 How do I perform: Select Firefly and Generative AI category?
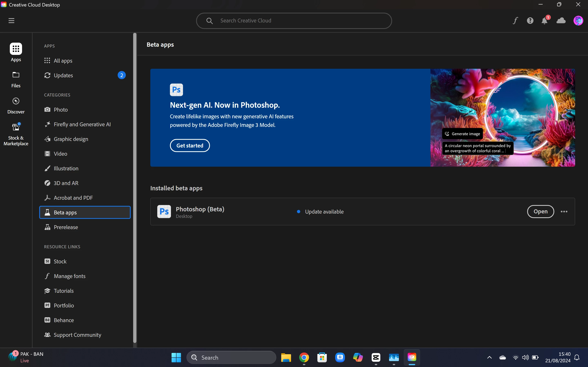[x=82, y=124]
